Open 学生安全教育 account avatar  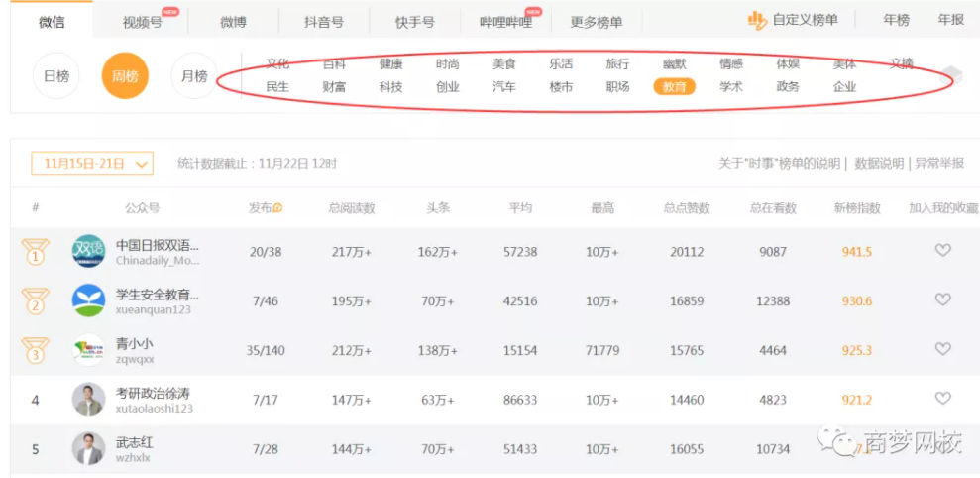[x=88, y=300]
